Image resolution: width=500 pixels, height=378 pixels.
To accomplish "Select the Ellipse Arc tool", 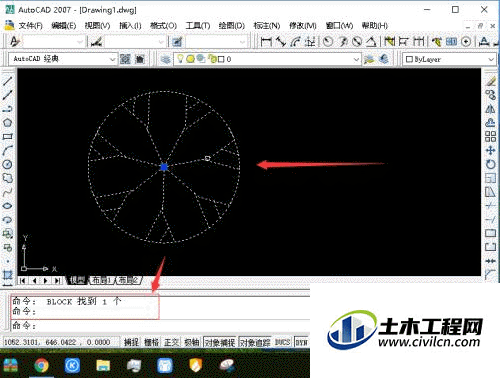I will (x=7, y=220).
